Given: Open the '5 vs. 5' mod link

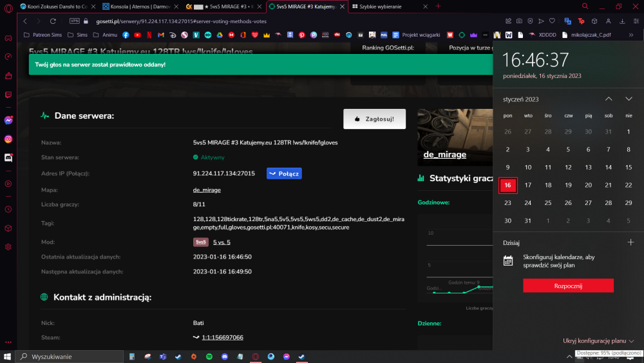Looking at the screenshot, I should [222, 242].
